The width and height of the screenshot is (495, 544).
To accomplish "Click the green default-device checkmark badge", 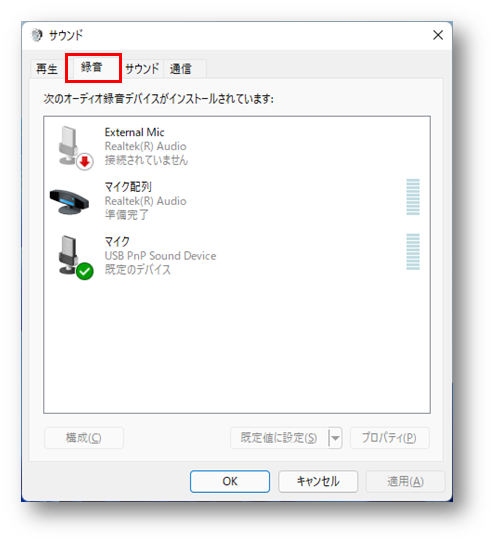I will click(85, 271).
